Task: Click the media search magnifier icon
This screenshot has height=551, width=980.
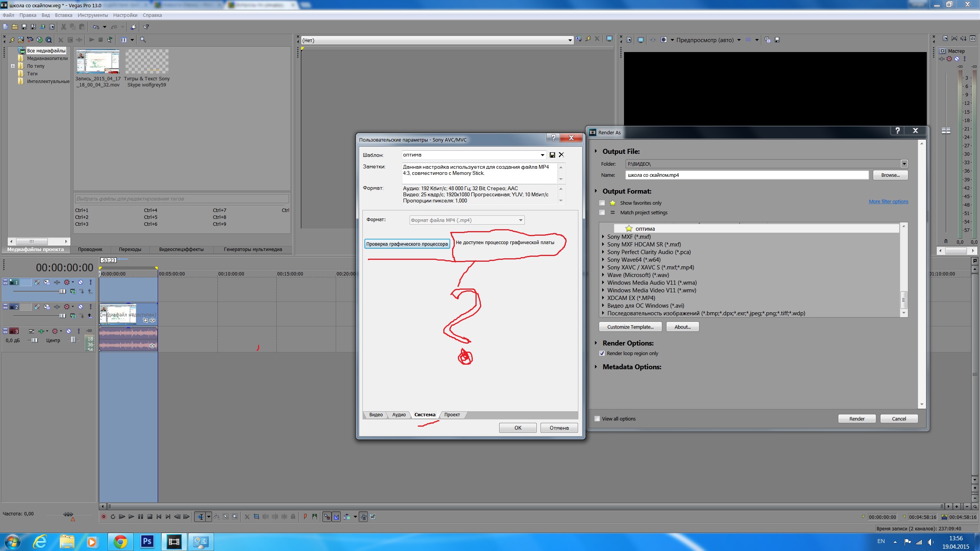Action: (x=143, y=40)
